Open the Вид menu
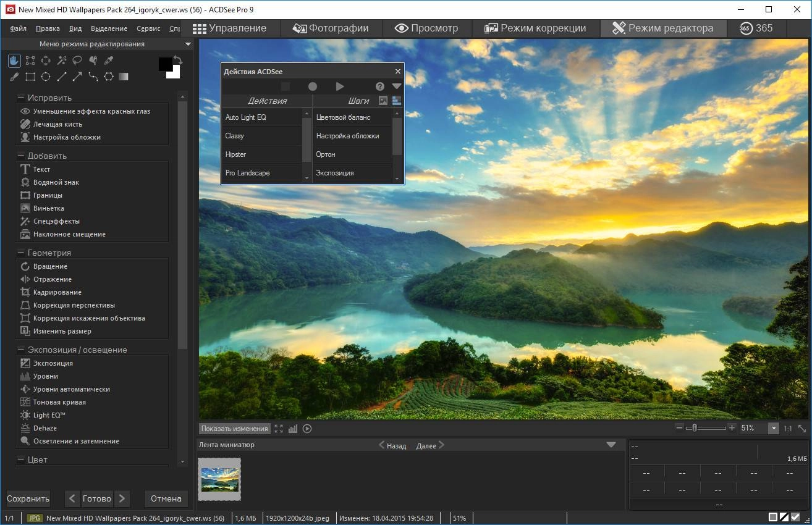This screenshot has height=525, width=812. 75,28
